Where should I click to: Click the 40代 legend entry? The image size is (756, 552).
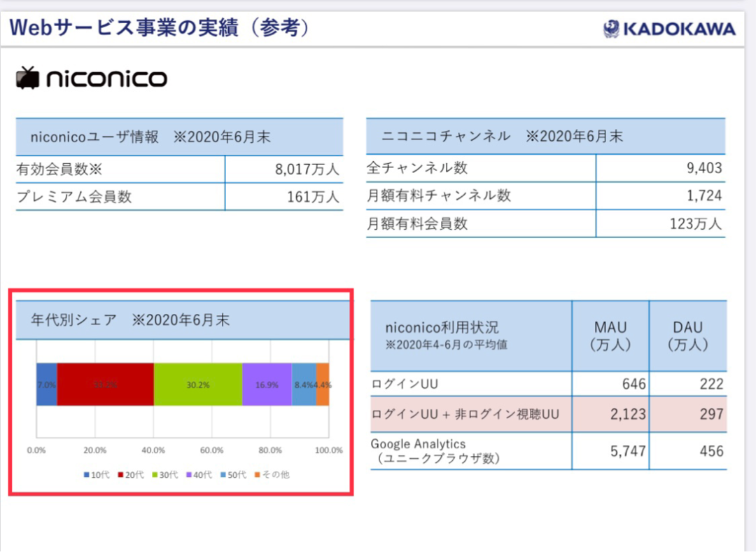199,475
